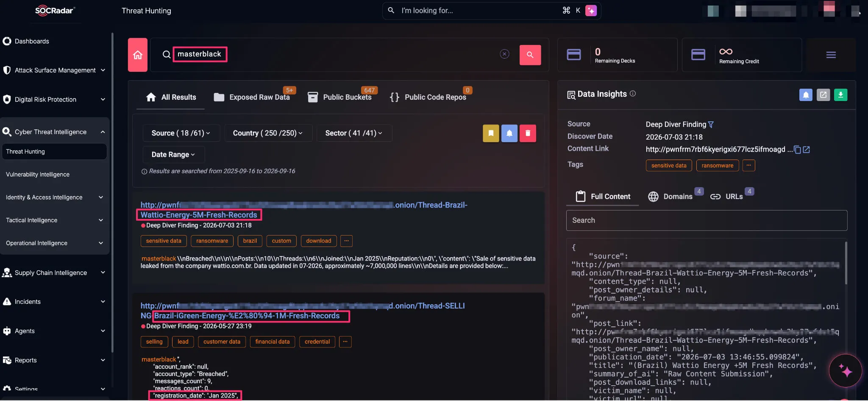Viewport: 868px width, 401px height.
Task: Click the Reports sidebar icon
Action: 7,360
